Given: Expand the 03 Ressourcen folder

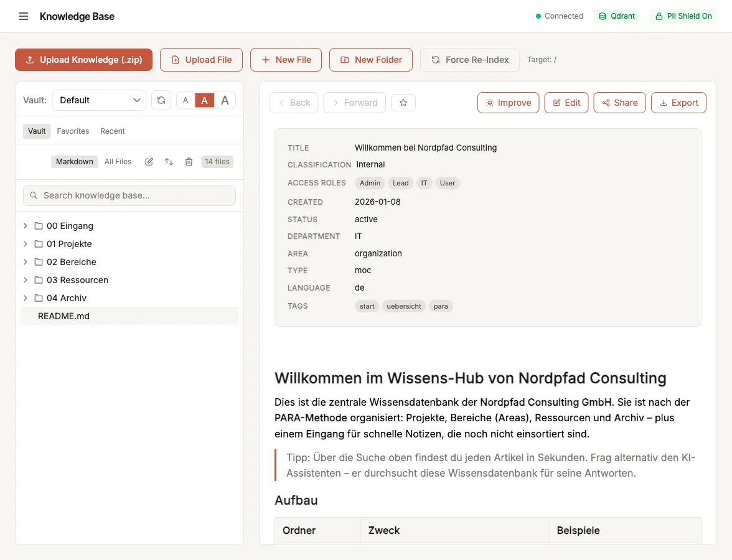Looking at the screenshot, I should (x=25, y=280).
